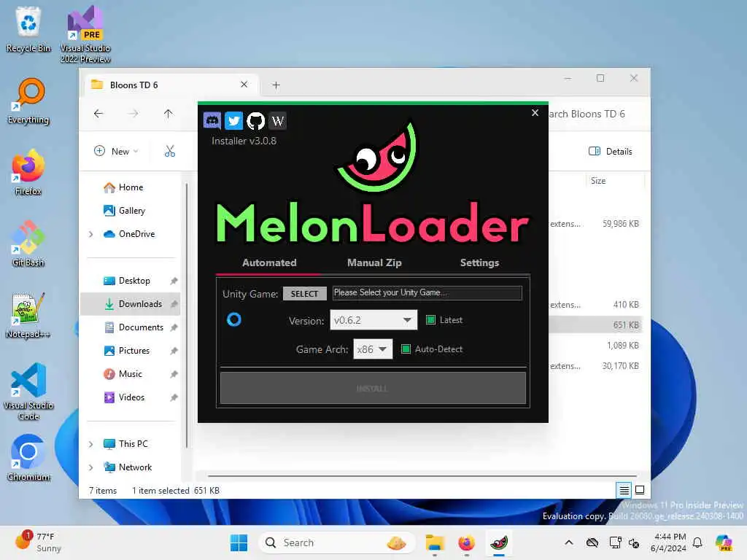
Task: Click the 59,986 KB file row
Action: pyautogui.click(x=595, y=224)
